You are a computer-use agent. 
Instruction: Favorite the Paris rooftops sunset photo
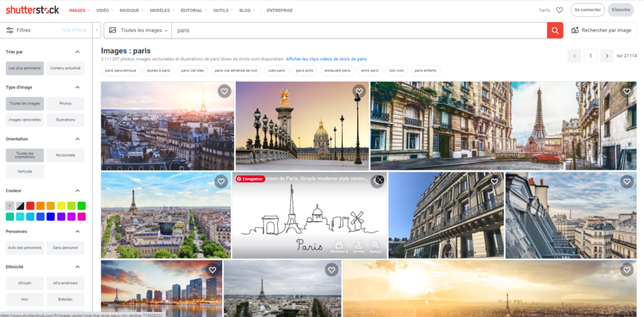225,91
